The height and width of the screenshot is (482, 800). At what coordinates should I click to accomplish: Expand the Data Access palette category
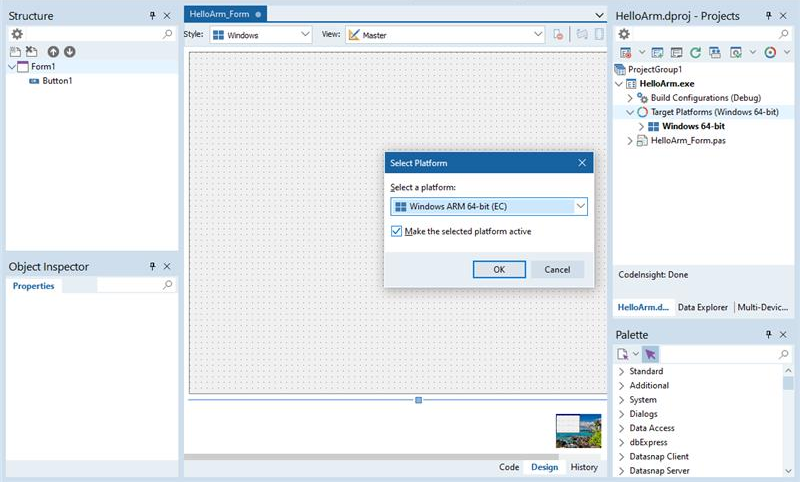[621, 428]
